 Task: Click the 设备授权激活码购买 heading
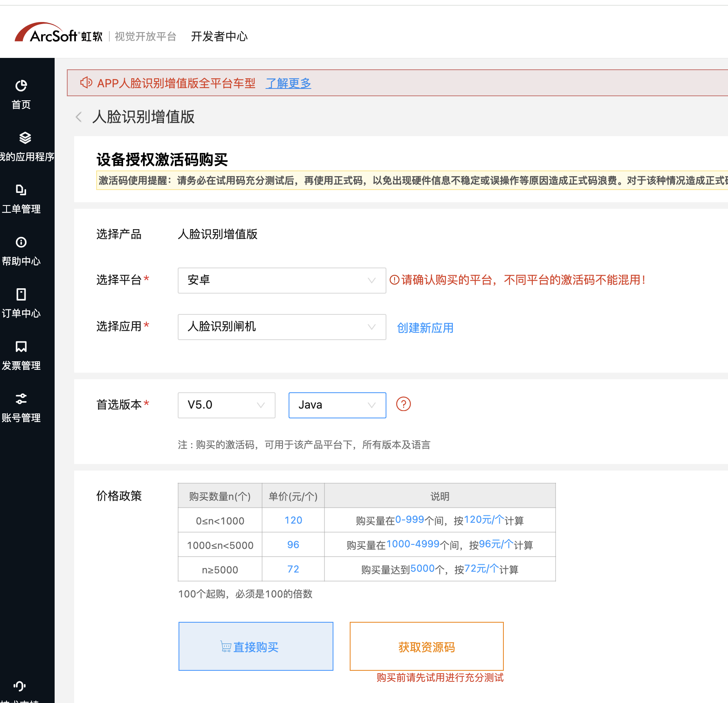point(162,159)
